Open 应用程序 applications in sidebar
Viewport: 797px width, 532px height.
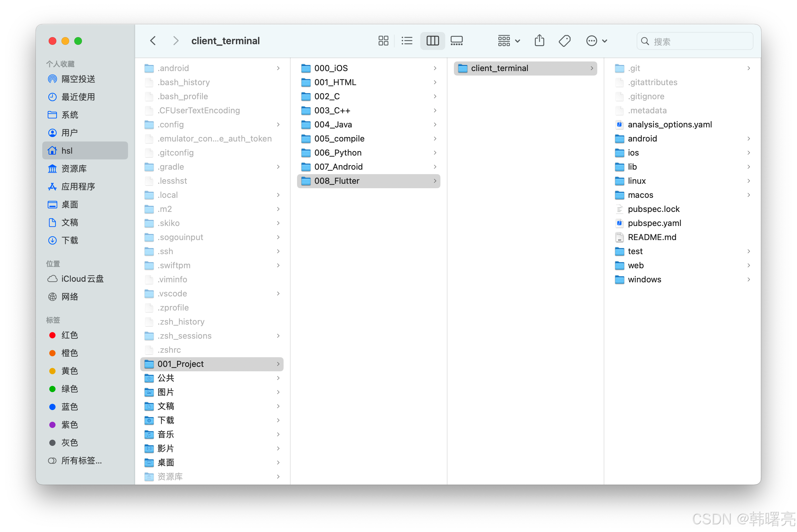click(x=85, y=187)
